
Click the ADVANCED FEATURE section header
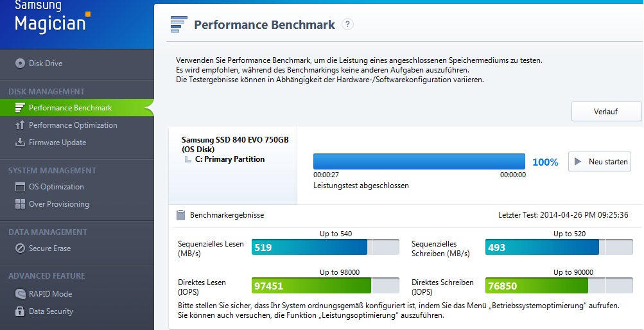point(46,276)
